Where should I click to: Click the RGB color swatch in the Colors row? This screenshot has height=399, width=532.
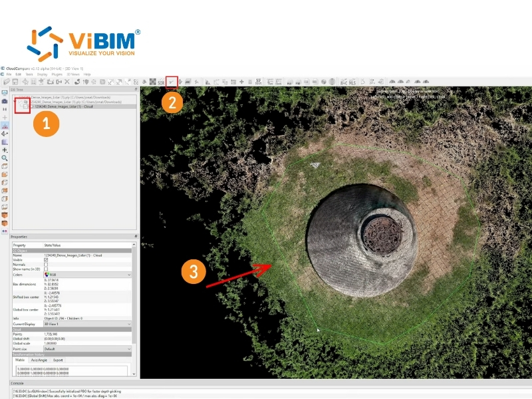point(47,274)
